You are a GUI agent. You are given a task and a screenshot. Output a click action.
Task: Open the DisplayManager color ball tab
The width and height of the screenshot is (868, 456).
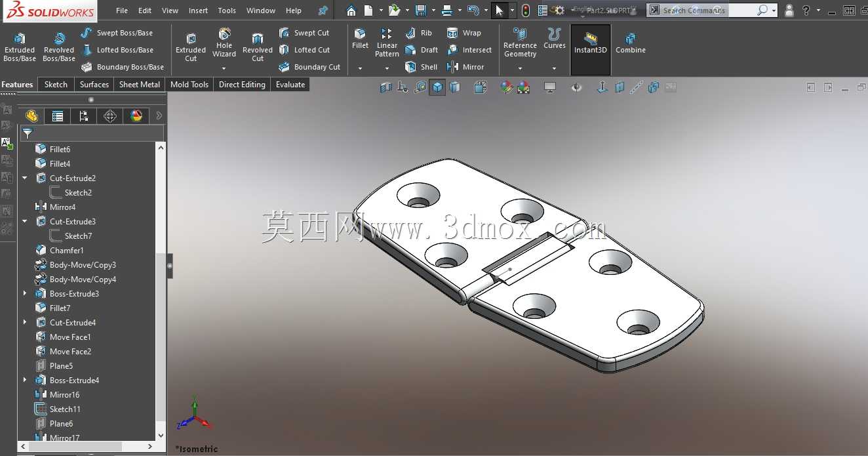coord(136,116)
